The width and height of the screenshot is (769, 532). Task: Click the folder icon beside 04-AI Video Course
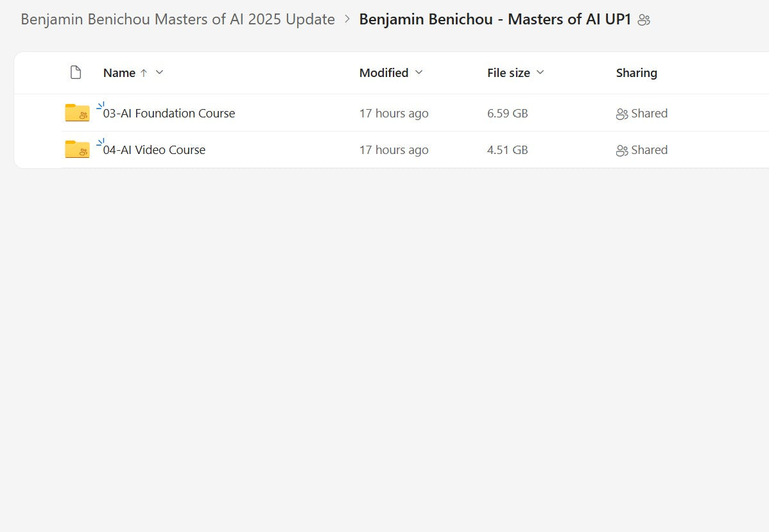[77, 149]
